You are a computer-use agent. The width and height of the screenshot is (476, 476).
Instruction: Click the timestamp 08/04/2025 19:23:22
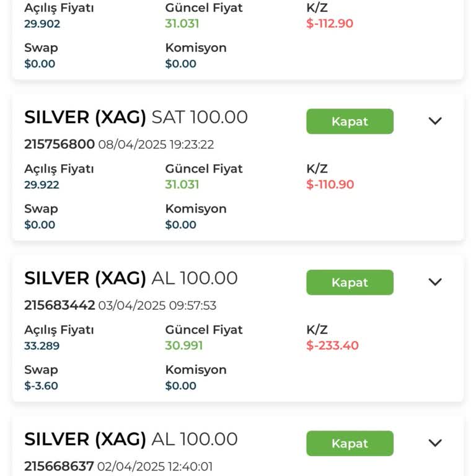tap(156, 144)
